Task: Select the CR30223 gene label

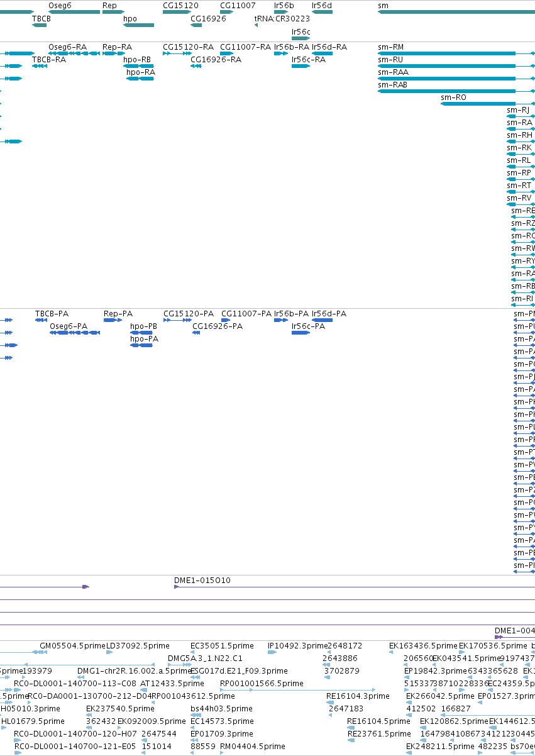Action: click(x=293, y=18)
